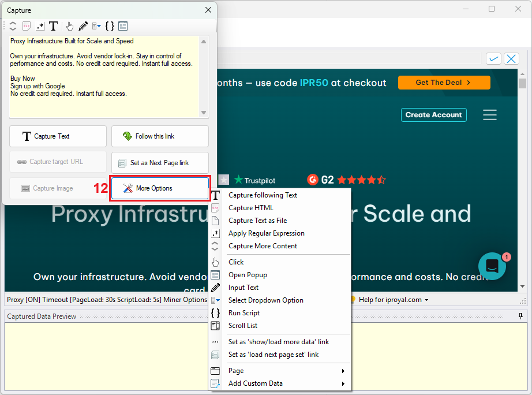
Task: Click the Run Script braces toolbar icon
Action: pos(110,26)
